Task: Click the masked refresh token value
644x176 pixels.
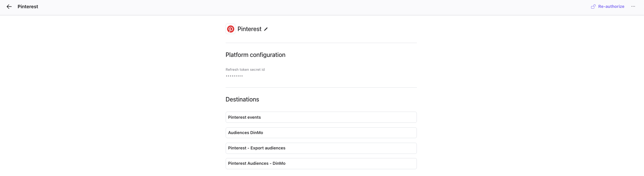Action: pos(234,76)
